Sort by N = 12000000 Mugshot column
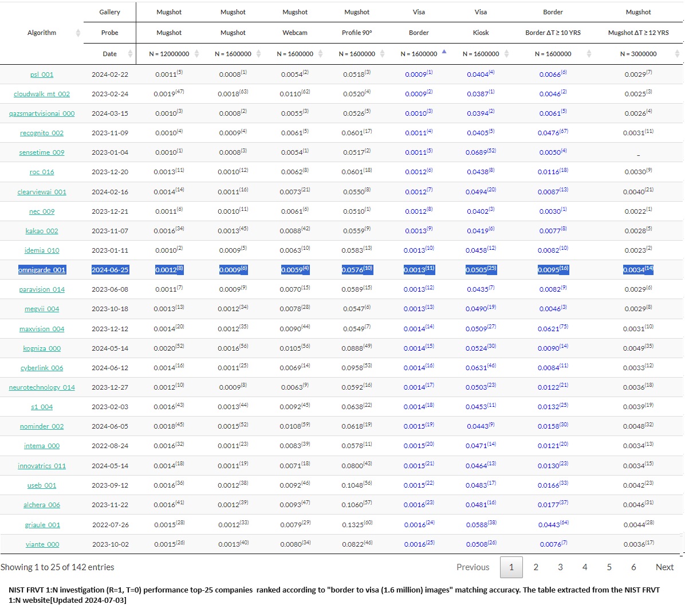Screen dimensions: 685x616 pos(196,54)
